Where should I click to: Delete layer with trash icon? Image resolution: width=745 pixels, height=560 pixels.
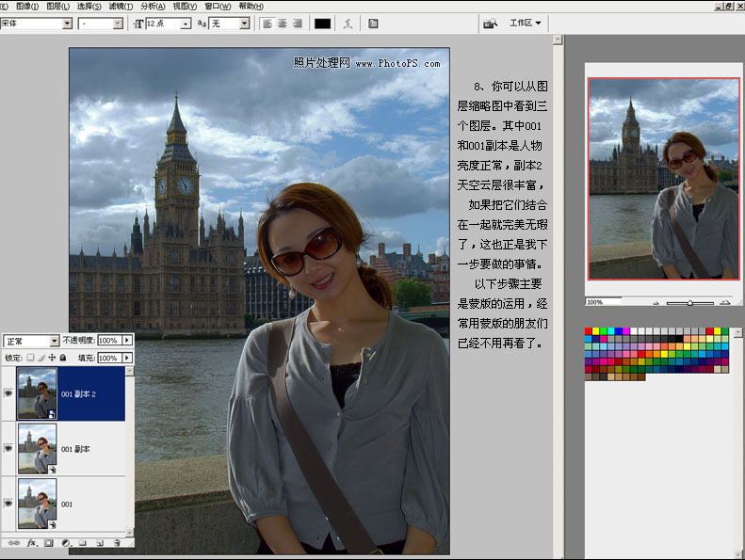coord(117,542)
